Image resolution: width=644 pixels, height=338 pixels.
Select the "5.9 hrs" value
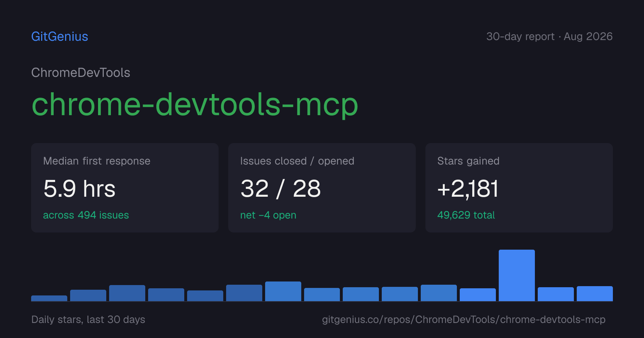[79, 188]
